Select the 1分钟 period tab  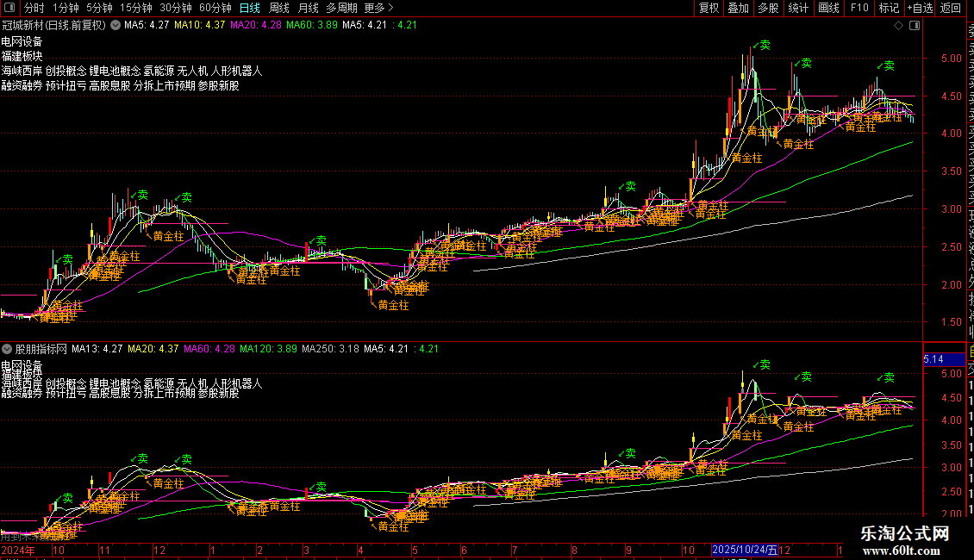pyautogui.click(x=66, y=8)
